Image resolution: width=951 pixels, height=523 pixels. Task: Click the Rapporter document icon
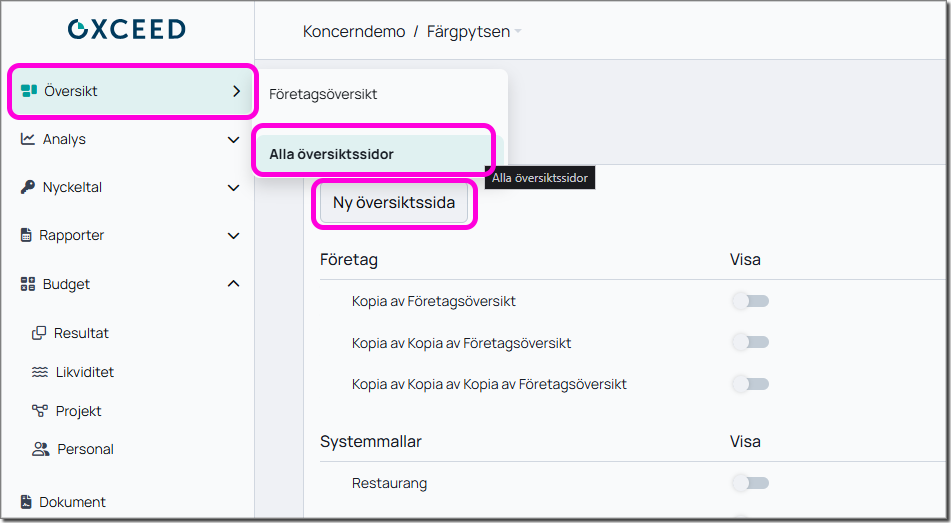[x=27, y=236]
